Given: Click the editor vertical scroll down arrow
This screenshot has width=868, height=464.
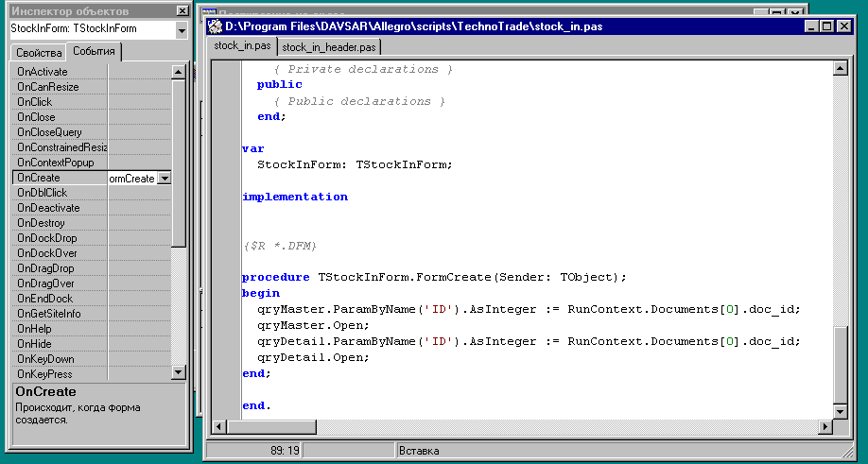Looking at the screenshot, I should 841,411.
